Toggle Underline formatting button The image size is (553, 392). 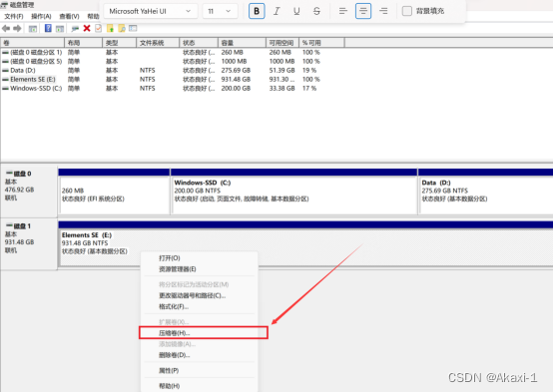coord(296,11)
